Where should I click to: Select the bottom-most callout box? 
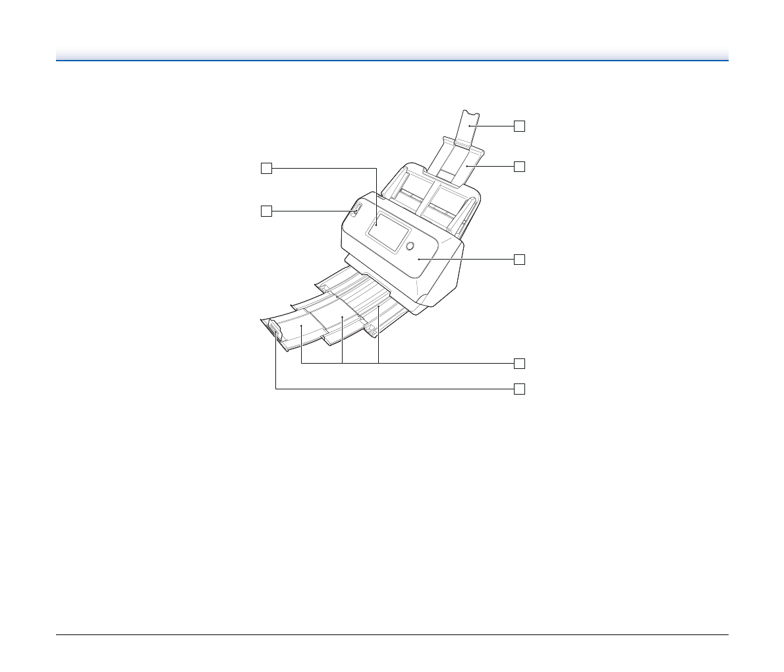[x=520, y=389]
